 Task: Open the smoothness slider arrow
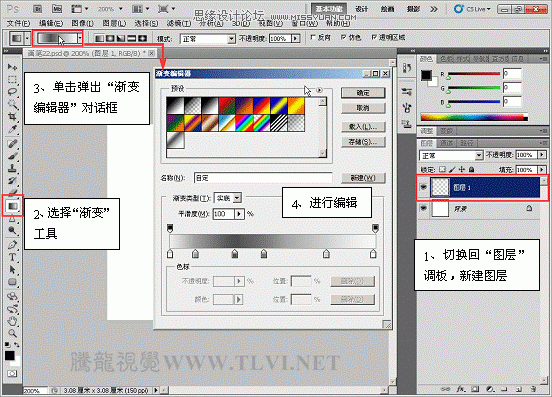pyautogui.click(x=239, y=214)
